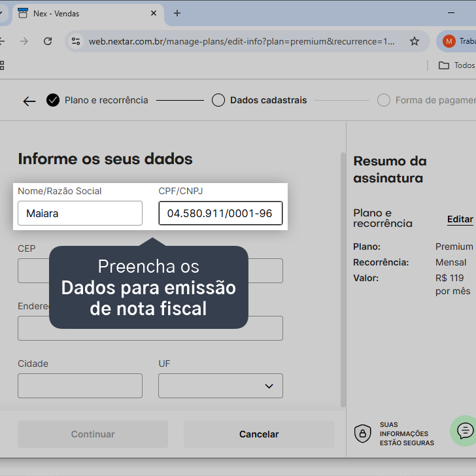Open the UF dropdown
The image size is (476, 476).
[221, 386]
